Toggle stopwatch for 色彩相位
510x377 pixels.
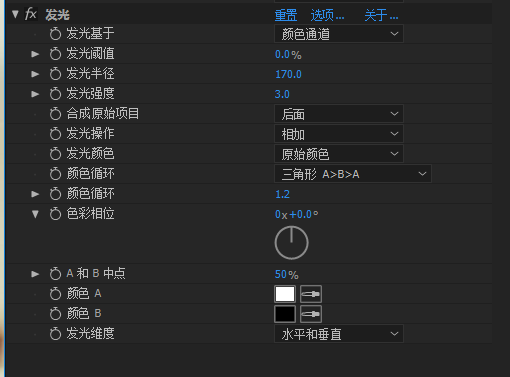[55, 214]
